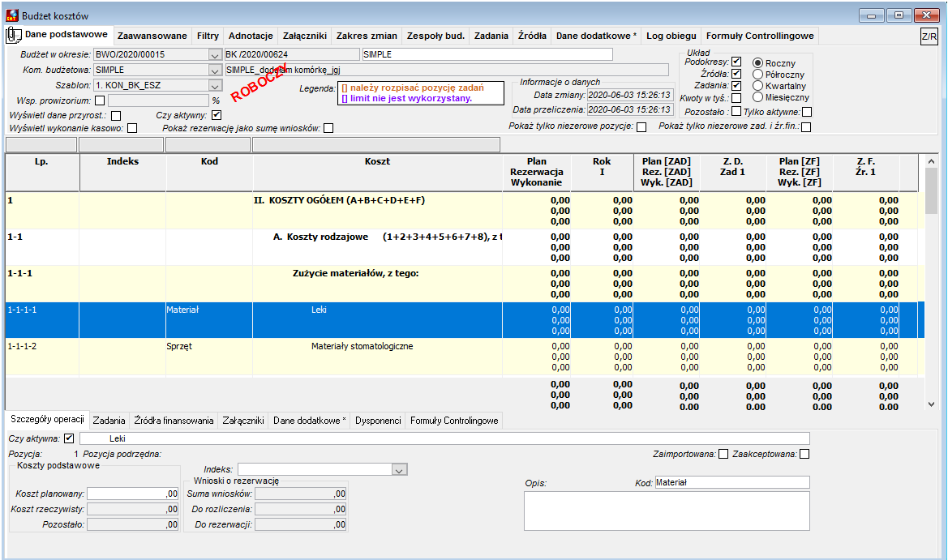The image size is (948, 560).
Task: Select the Półroczny period option
Action: pyautogui.click(x=757, y=75)
